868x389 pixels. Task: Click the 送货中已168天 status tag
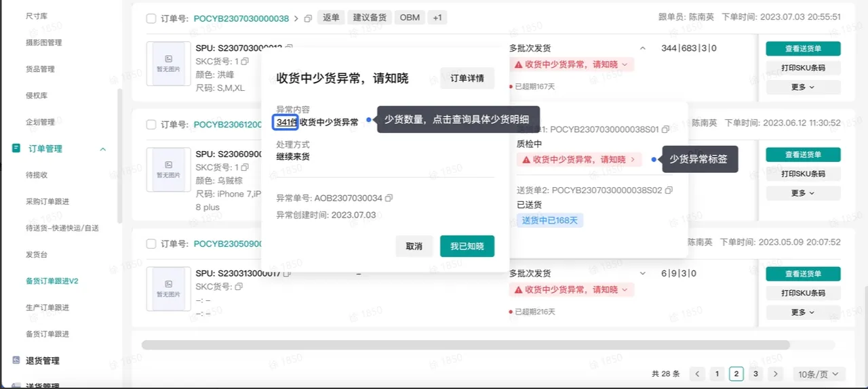(x=550, y=220)
